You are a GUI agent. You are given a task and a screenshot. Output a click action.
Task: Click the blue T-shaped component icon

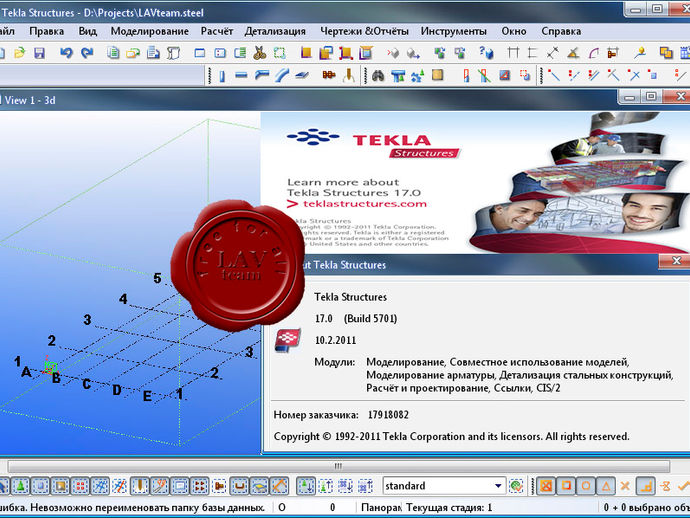pyautogui.click(x=398, y=76)
